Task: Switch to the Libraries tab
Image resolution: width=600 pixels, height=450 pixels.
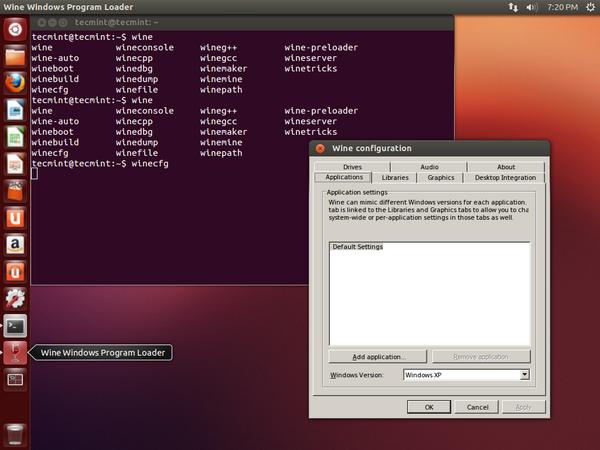Action: coord(395,178)
